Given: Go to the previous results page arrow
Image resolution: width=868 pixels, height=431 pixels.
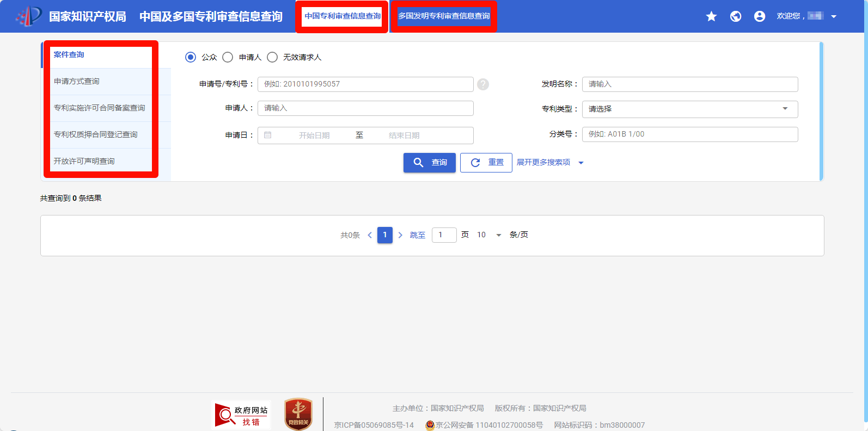Looking at the screenshot, I should coord(370,235).
